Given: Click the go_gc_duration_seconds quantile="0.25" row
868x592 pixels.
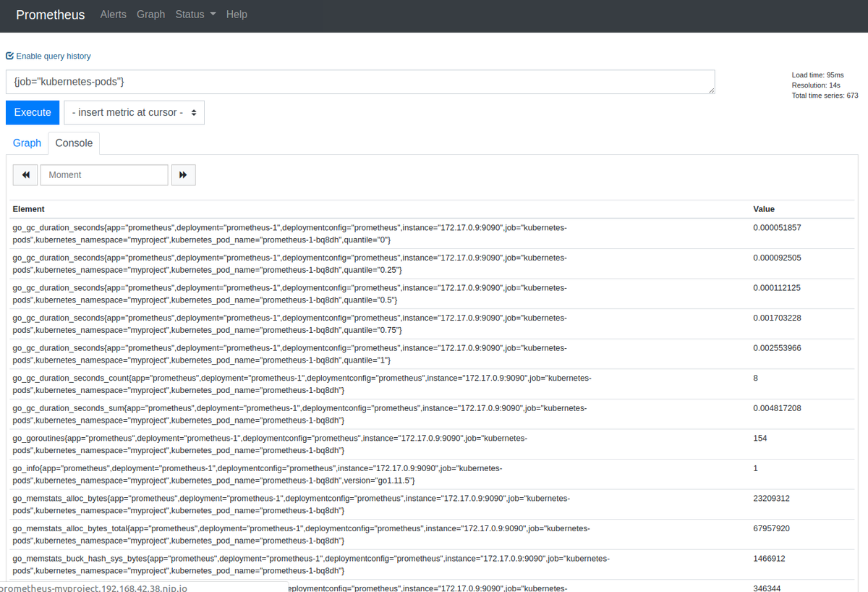Looking at the screenshot, I should [432, 264].
